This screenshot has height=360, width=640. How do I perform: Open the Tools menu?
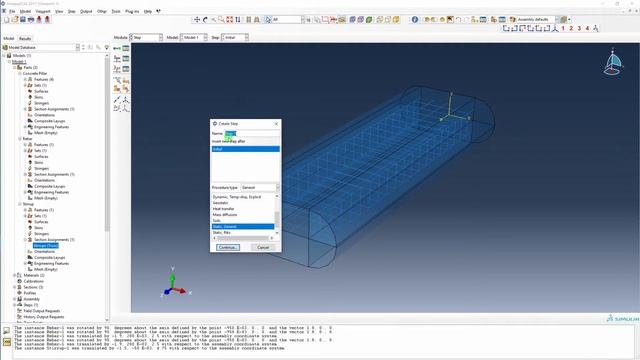116,11
